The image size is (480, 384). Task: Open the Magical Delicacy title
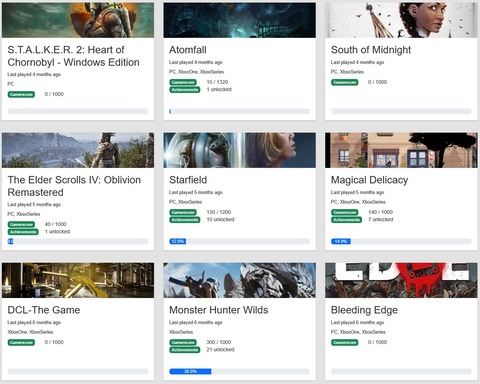369,180
